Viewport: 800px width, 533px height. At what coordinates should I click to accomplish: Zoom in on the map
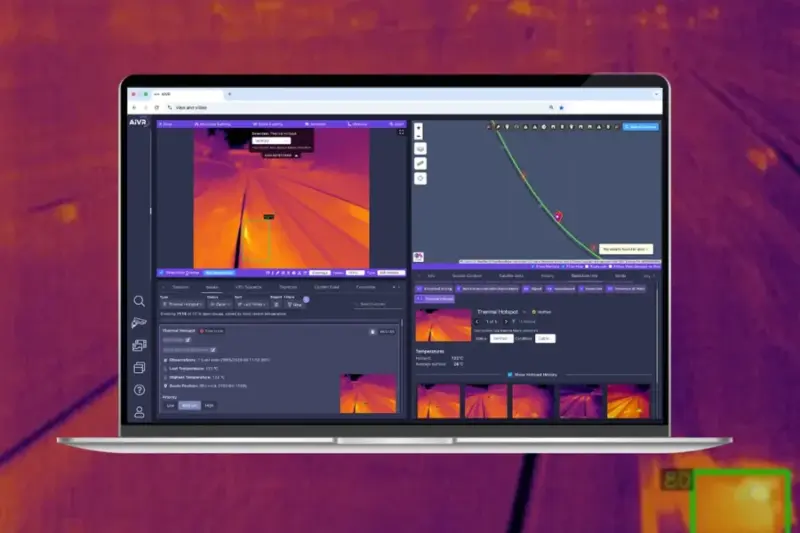tap(418, 128)
